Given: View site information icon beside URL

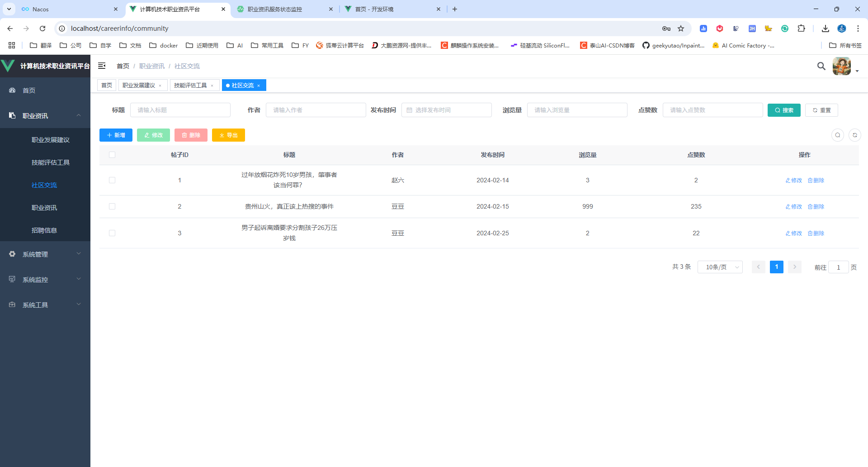Looking at the screenshot, I should click(62, 29).
